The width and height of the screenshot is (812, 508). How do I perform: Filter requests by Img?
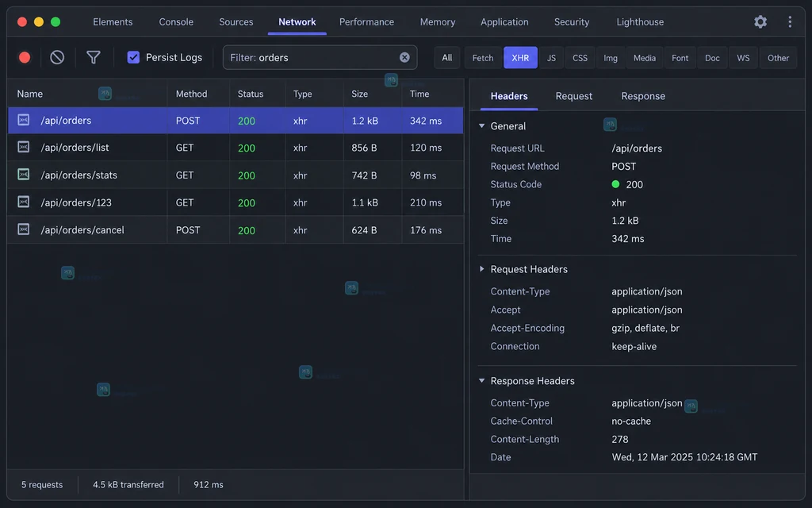point(611,57)
